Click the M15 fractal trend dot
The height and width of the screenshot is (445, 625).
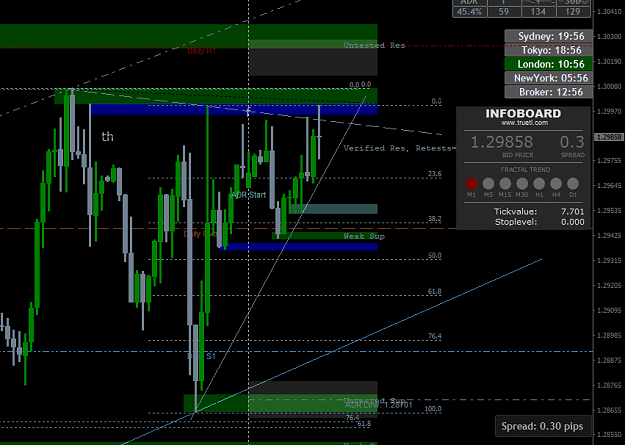coord(505,184)
